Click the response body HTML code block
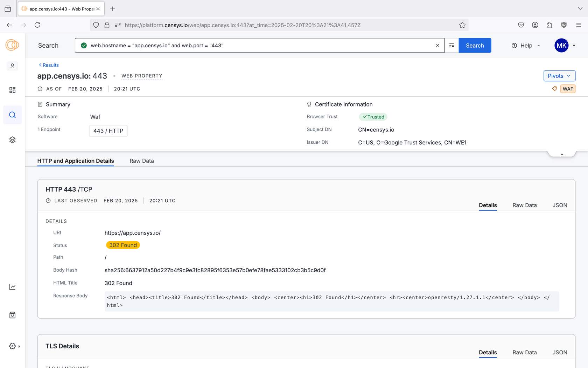 click(332, 301)
